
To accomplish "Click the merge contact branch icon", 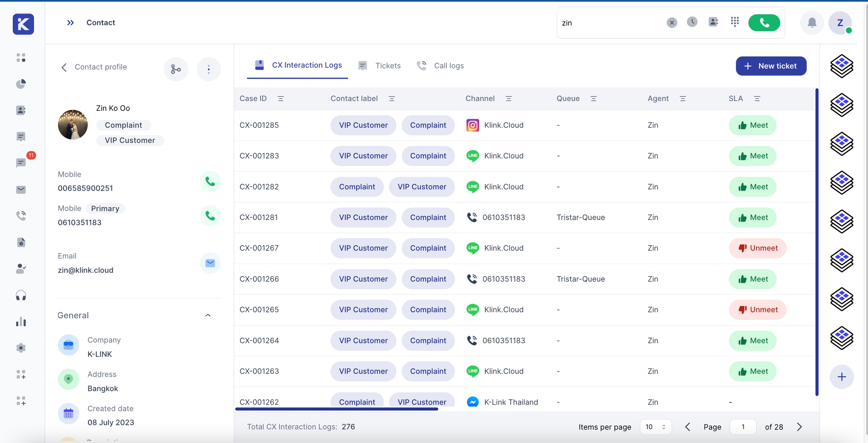I will [x=176, y=69].
